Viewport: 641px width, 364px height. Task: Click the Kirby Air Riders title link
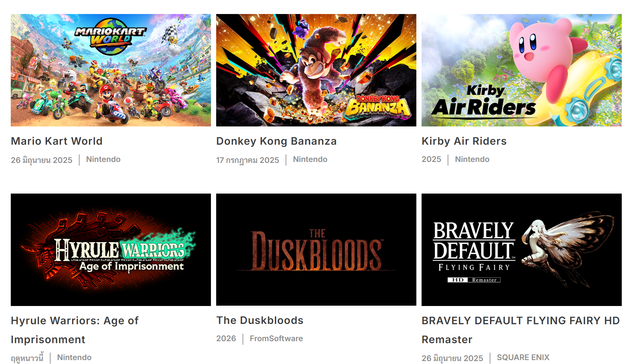464,141
